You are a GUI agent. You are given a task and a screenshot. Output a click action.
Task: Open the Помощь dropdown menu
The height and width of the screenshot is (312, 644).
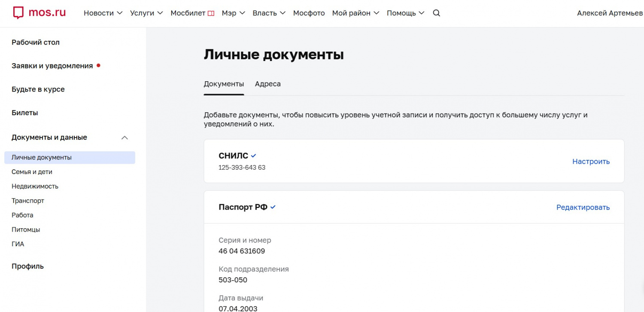coord(406,13)
